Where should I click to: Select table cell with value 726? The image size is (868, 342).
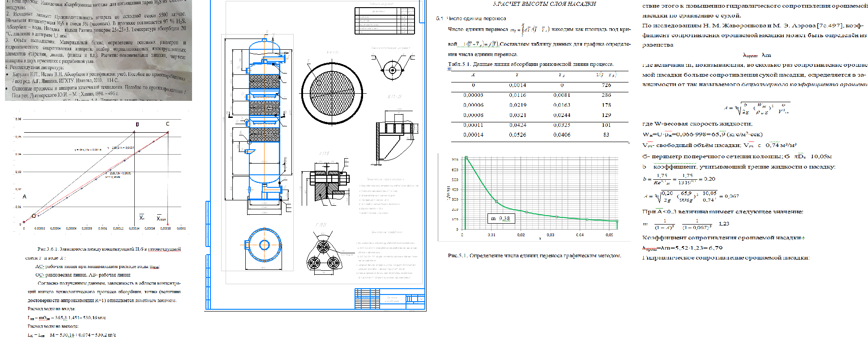pos(606,85)
